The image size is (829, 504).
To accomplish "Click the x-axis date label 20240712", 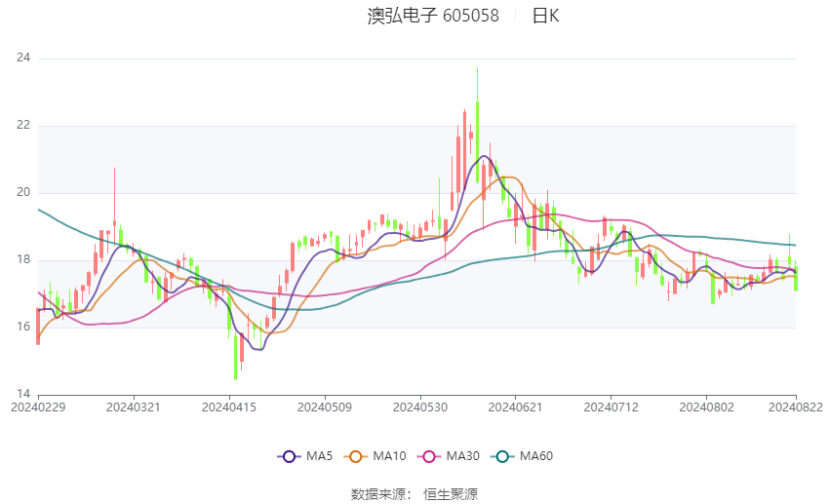I will click(612, 407).
